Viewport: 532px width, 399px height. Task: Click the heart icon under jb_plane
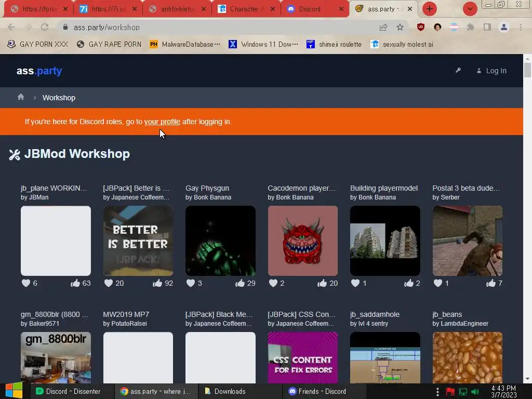(26, 283)
